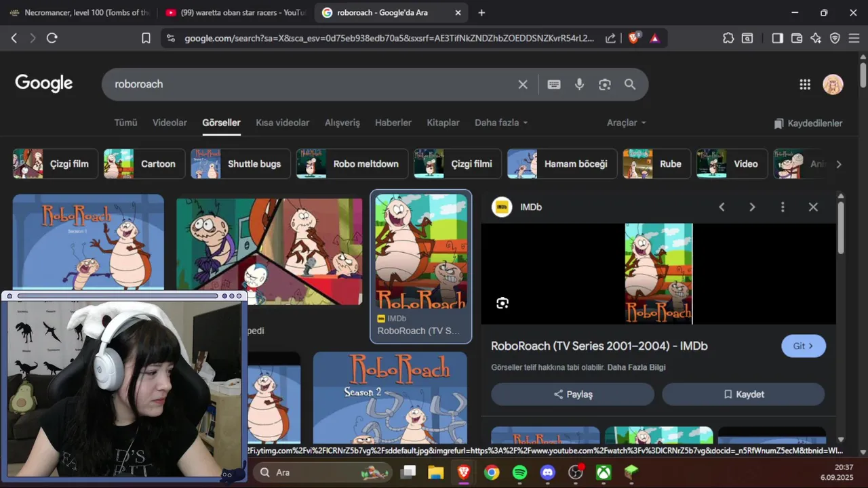Select the Alışveriş search tab
Screen dimensions: 868x488
342,123
